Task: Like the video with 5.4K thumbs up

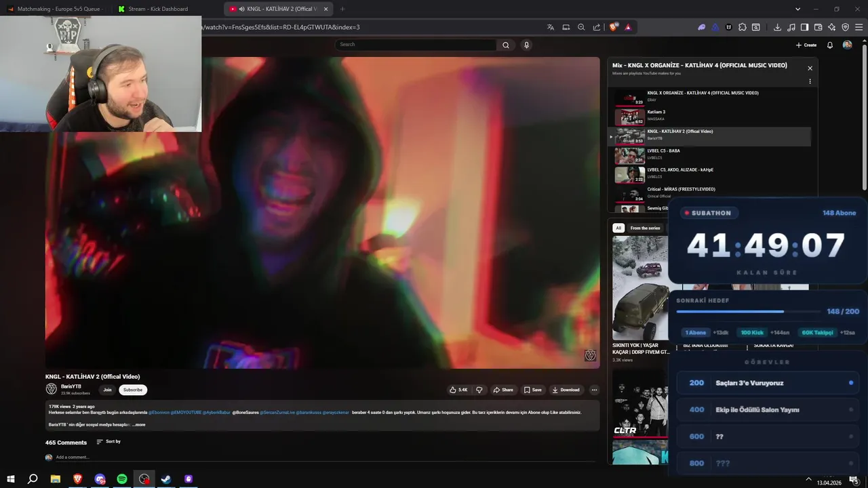Action: click(x=458, y=390)
